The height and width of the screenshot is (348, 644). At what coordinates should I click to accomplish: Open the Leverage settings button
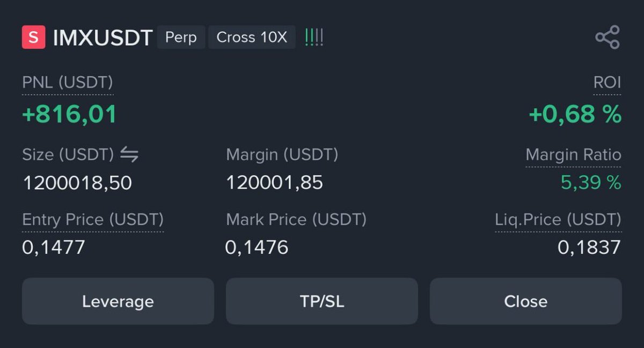tap(118, 301)
